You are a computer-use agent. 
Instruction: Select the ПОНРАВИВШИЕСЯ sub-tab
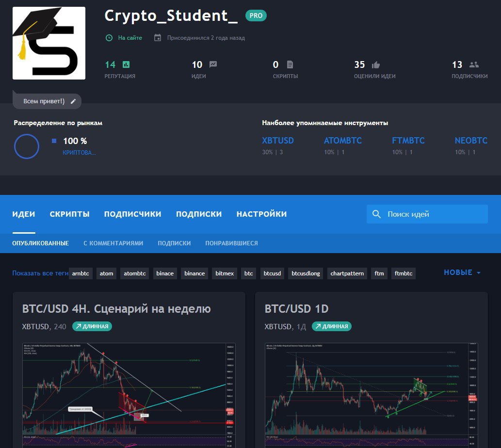231,243
